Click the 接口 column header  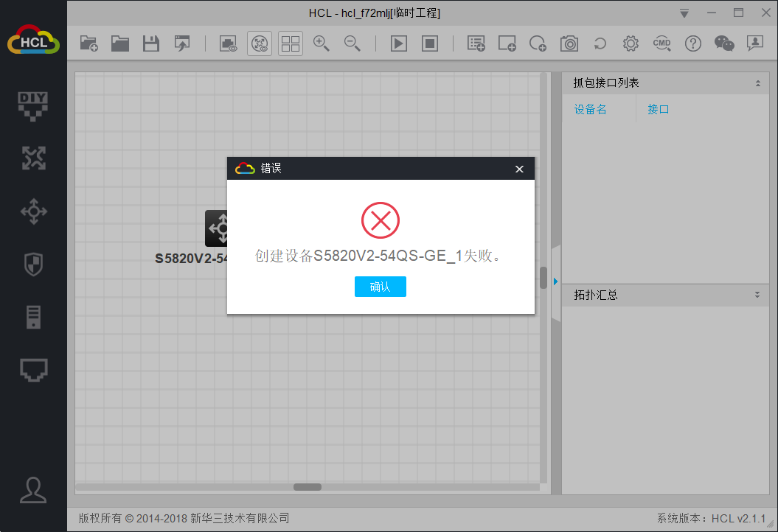point(658,109)
